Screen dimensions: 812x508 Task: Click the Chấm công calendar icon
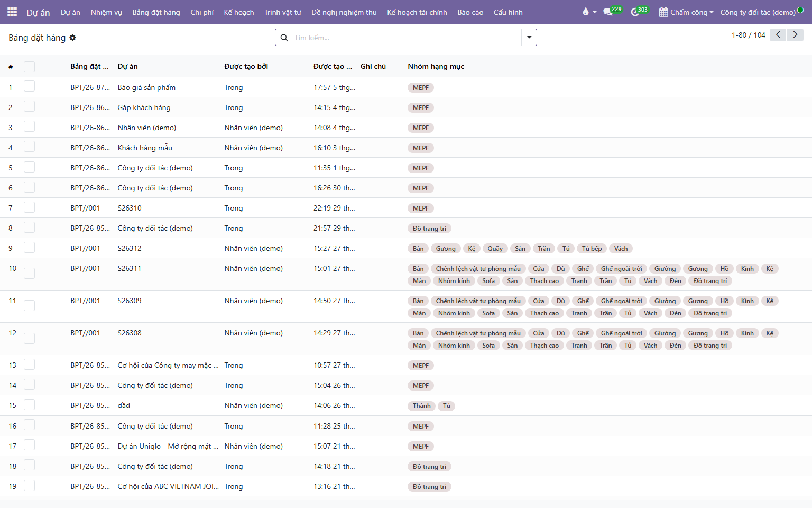click(663, 12)
